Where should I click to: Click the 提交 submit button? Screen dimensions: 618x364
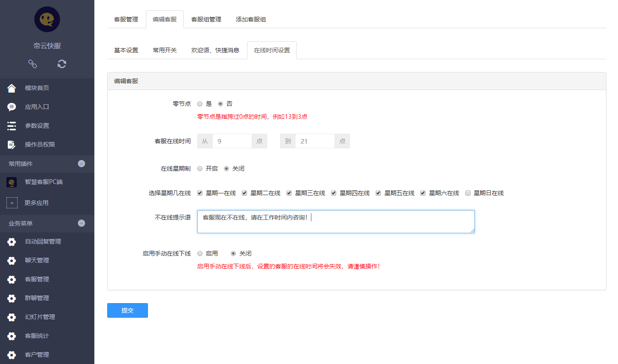click(127, 310)
